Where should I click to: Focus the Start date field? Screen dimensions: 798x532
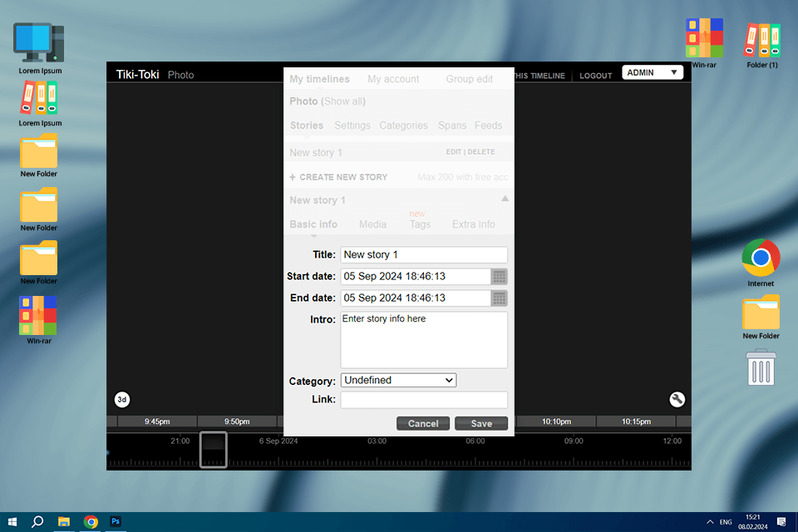point(416,277)
